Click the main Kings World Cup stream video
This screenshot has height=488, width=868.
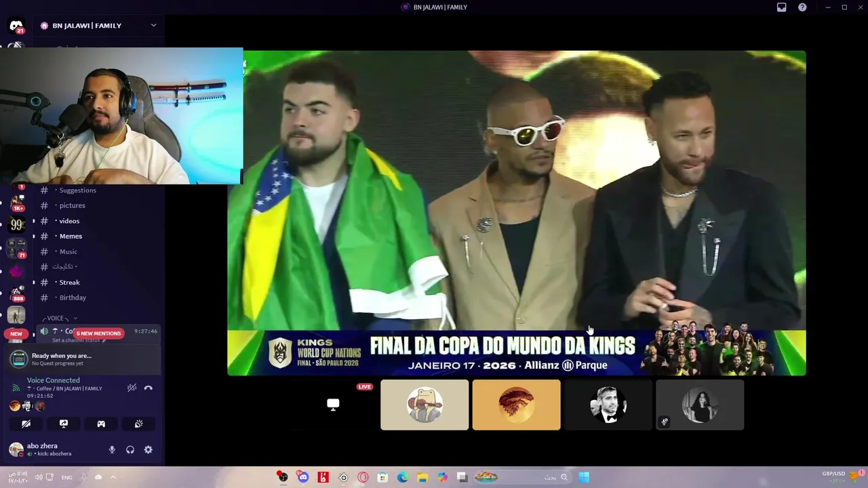point(516,213)
